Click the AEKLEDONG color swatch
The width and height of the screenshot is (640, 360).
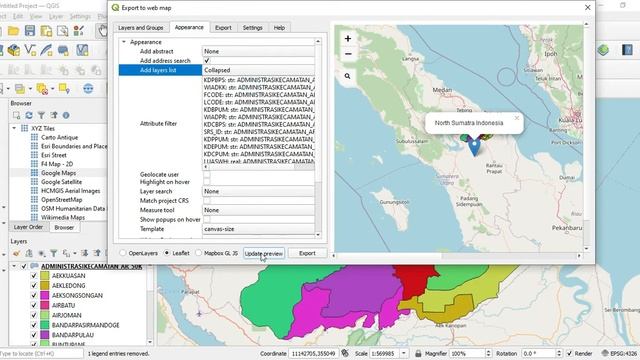click(x=45, y=285)
